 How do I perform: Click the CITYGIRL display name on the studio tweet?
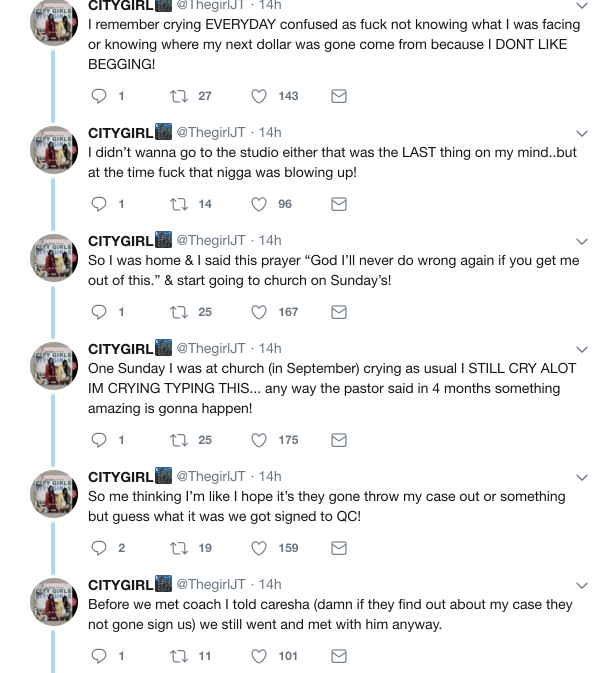point(120,132)
